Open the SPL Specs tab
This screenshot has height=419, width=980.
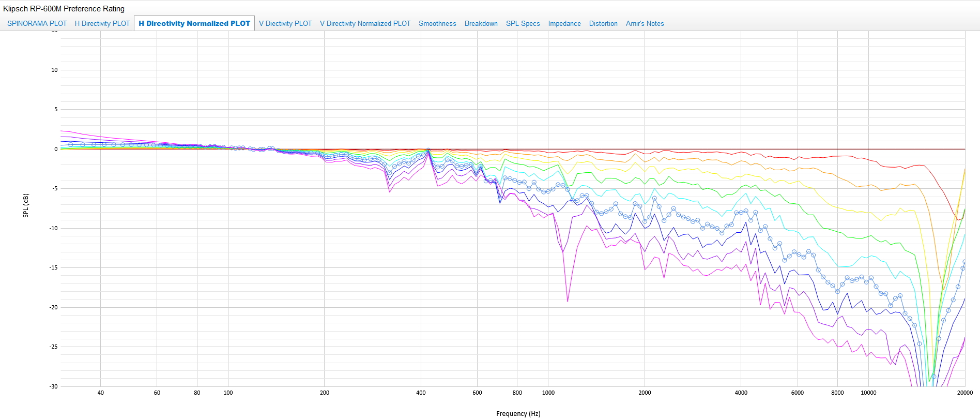[523, 23]
